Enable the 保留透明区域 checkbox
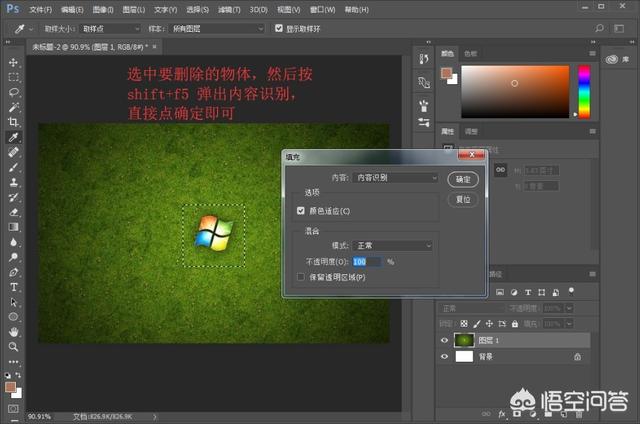 (301, 276)
